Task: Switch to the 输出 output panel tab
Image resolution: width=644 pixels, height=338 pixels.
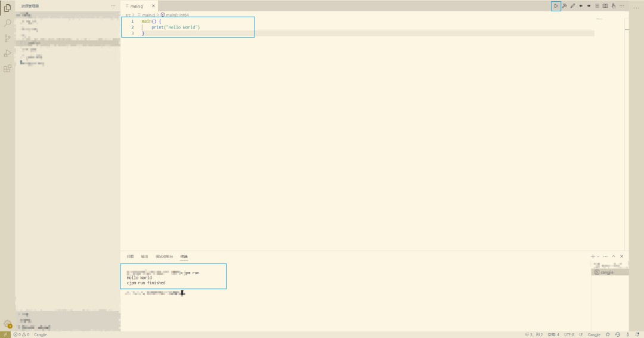Action: 144,256
